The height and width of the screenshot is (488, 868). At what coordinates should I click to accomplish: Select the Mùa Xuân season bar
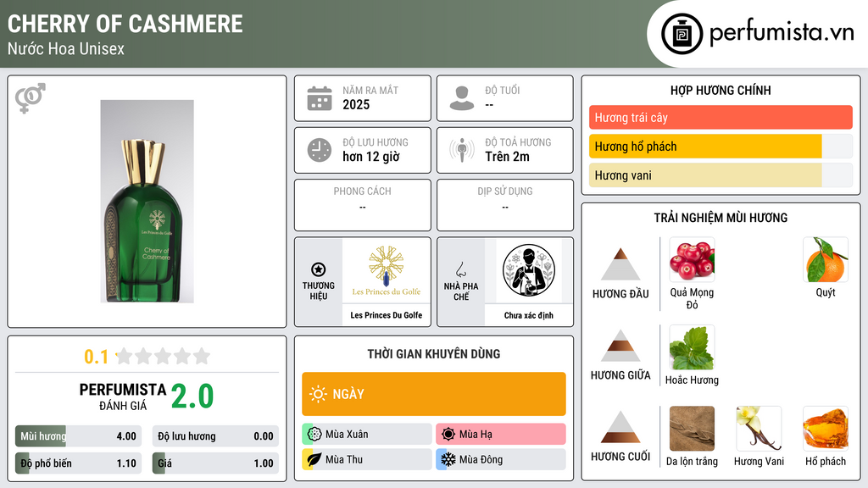[x=367, y=435]
